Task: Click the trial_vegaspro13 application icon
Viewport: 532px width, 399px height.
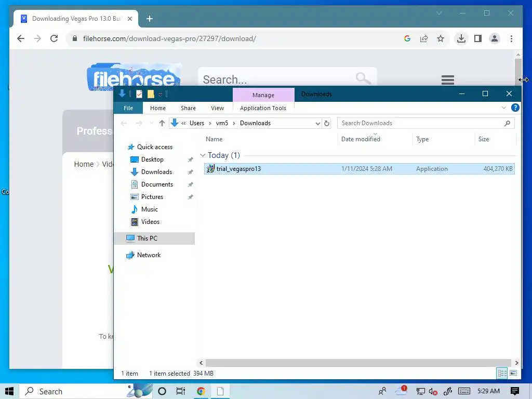Action: pos(211,169)
